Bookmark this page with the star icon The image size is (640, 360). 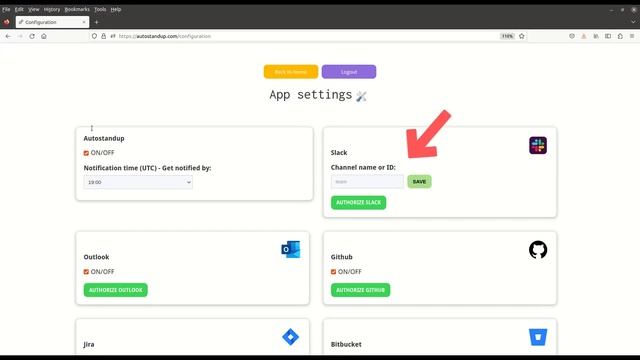[522, 36]
